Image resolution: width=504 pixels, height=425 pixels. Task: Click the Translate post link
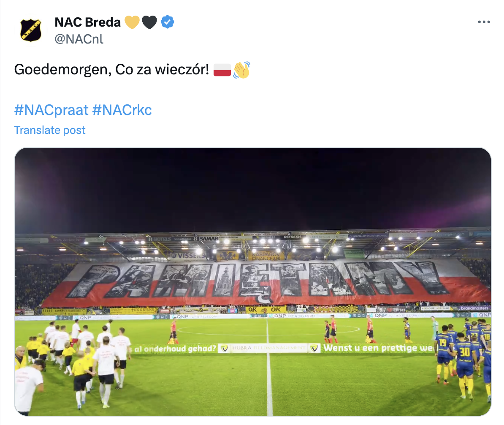(x=49, y=130)
